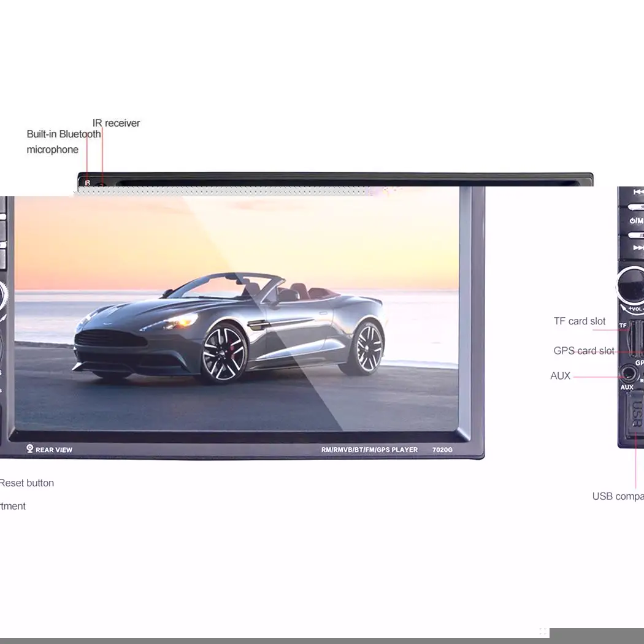Click the 'TF' marking beside the card slot
644x644 pixels.
[623, 326]
